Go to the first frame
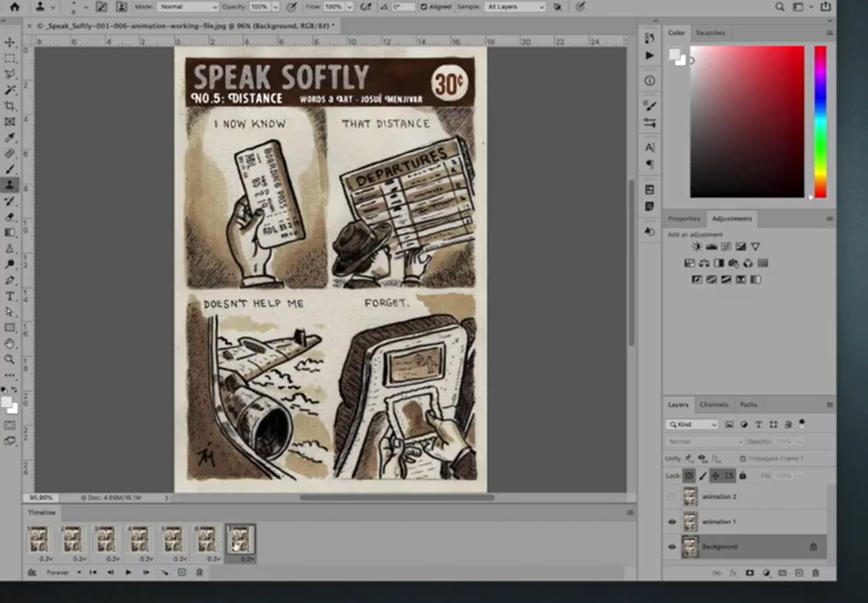This screenshot has width=868, height=603. (x=93, y=573)
